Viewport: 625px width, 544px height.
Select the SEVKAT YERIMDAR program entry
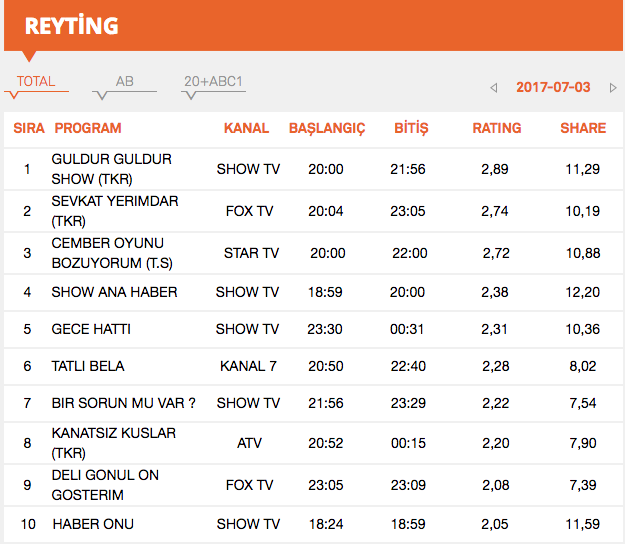pos(115,211)
